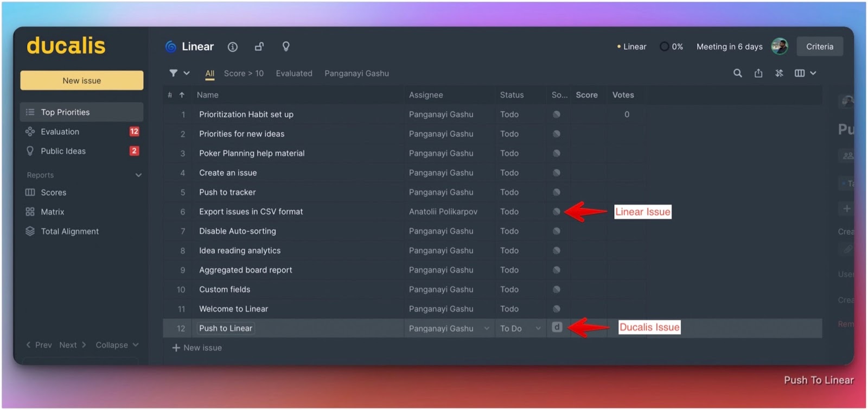Click source icon for Priorities for new ideas
The image size is (868, 410).
click(x=557, y=134)
